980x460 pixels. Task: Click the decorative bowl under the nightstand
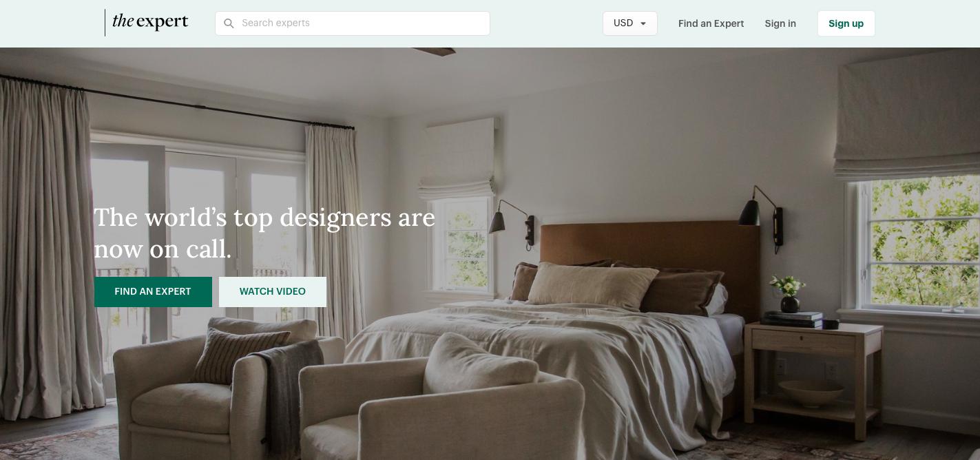(811, 394)
